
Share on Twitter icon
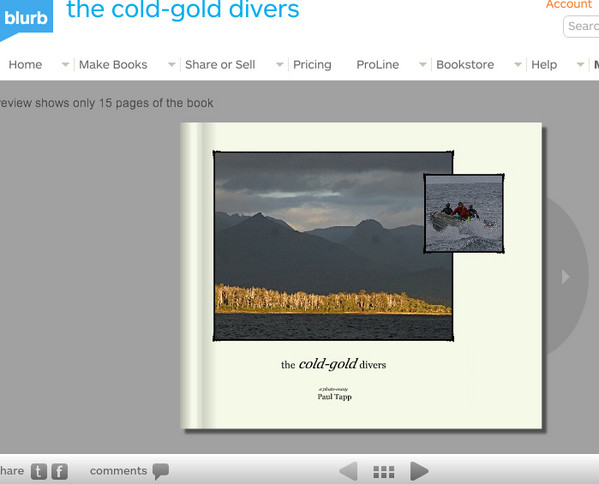tap(39, 471)
